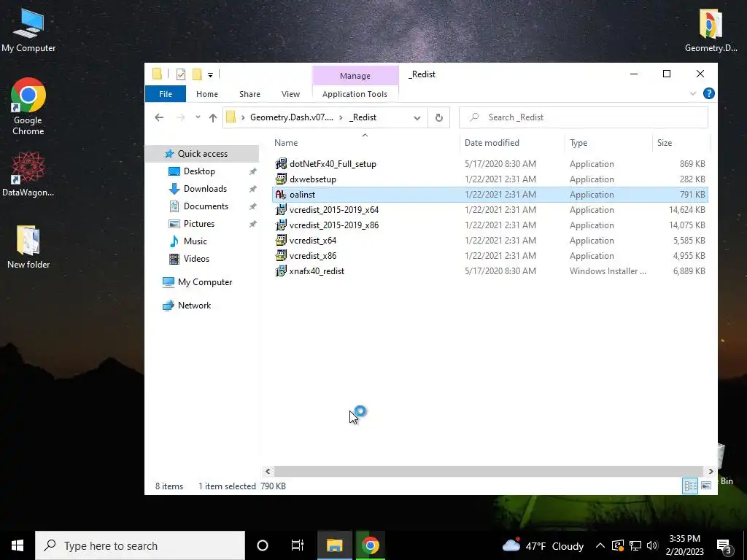Screen dimensions: 747x560
Task: Open File Explorer in the taskbar
Action: (x=335, y=545)
